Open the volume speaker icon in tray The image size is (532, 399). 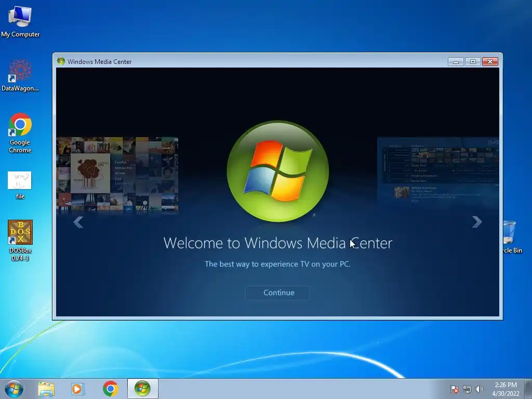tap(479, 389)
